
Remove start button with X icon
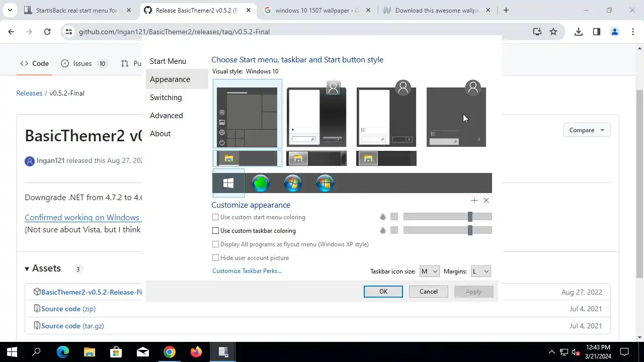click(486, 200)
